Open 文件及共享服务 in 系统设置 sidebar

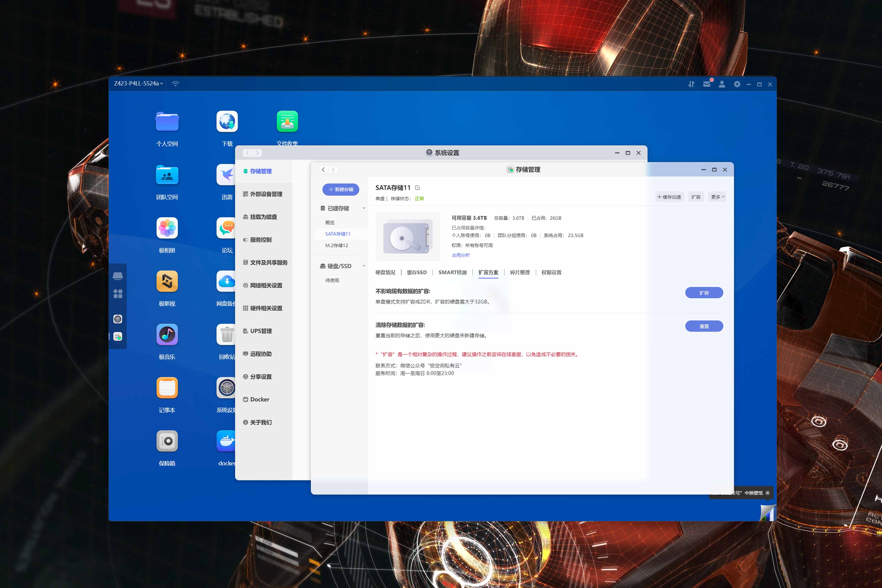coord(264,262)
